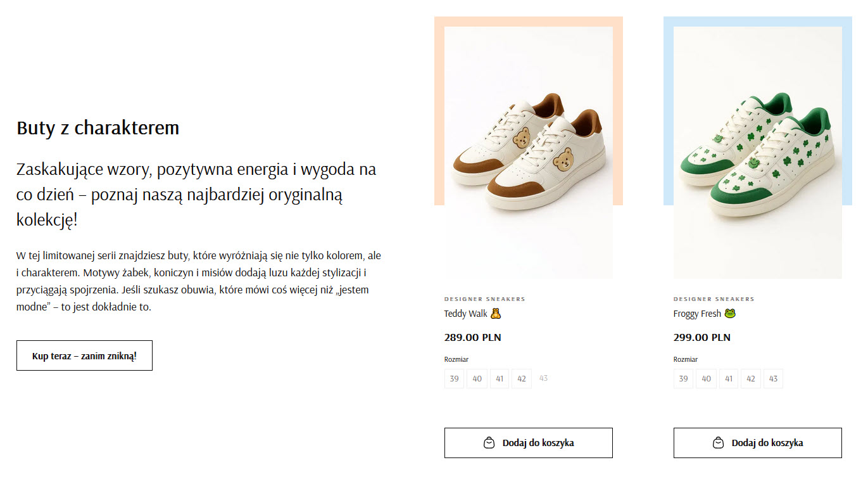
Task: Select size 41 for Teddy Walk sneakers
Action: tap(499, 378)
